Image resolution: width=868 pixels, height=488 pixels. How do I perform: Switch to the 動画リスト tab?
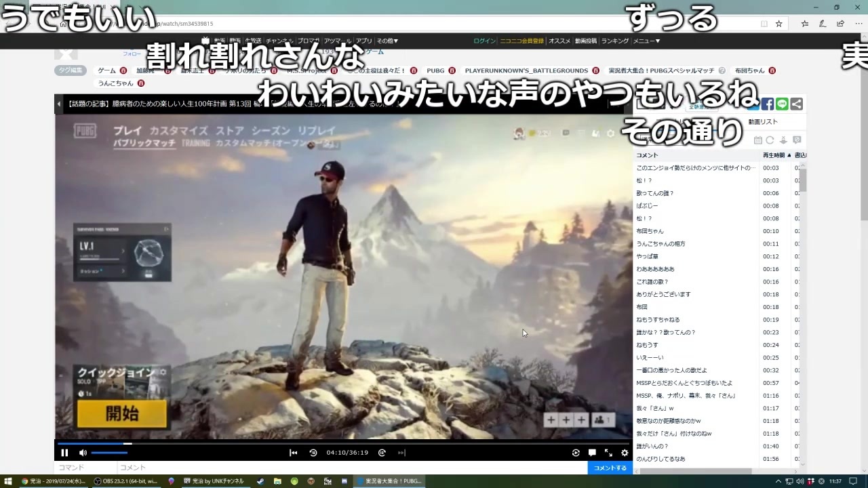(x=763, y=122)
